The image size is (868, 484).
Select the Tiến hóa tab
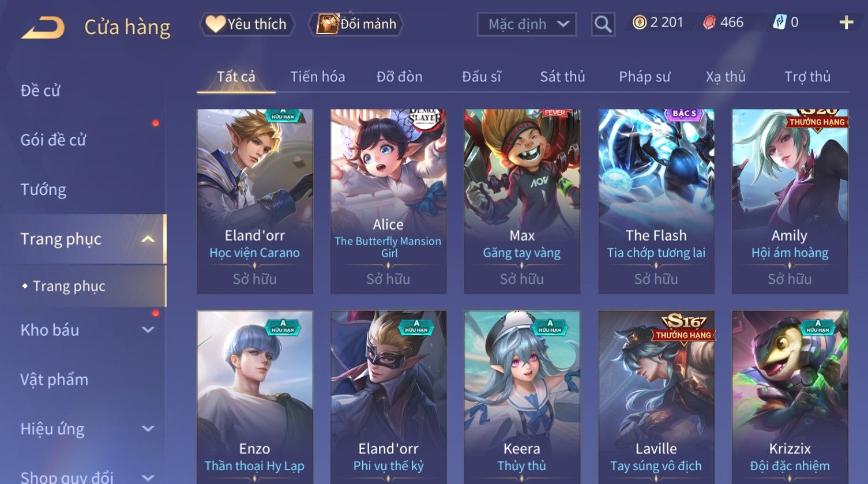click(x=317, y=77)
